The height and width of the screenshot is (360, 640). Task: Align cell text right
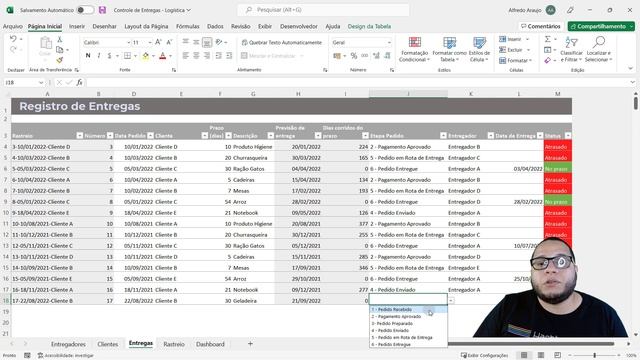[207, 56]
